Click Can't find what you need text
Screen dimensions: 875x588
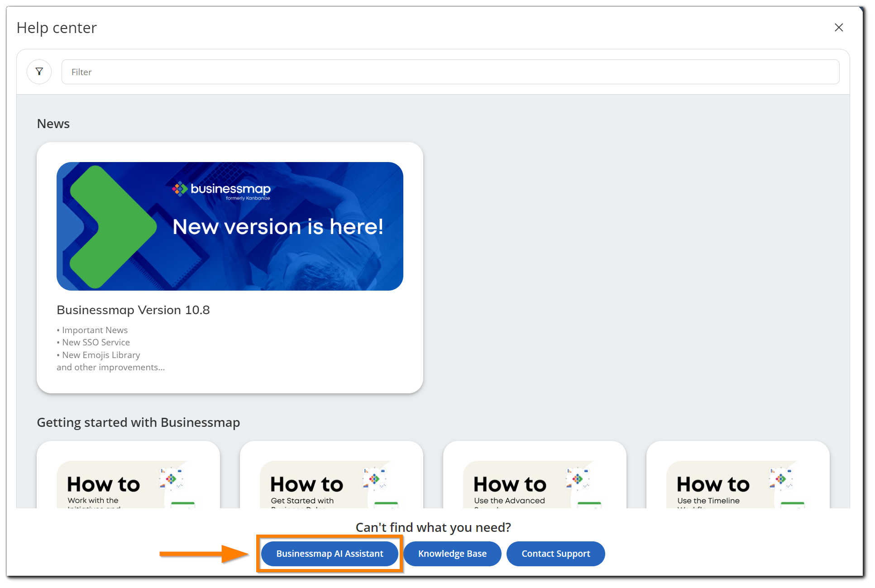433,527
